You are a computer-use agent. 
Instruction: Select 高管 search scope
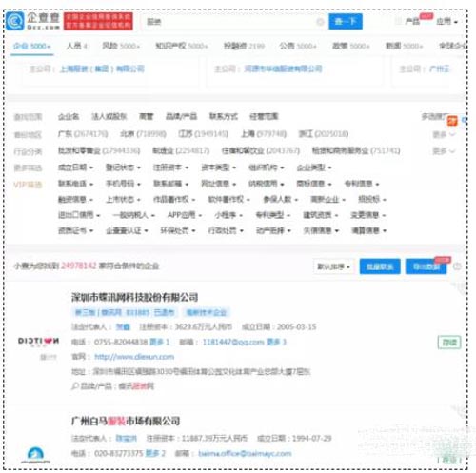click(x=147, y=117)
